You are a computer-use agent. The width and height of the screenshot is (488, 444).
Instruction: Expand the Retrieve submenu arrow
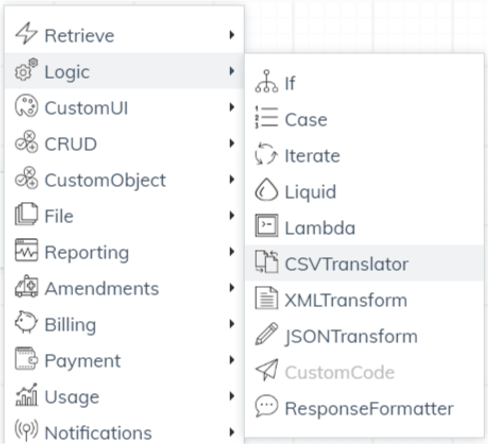(x=232, y=35)
